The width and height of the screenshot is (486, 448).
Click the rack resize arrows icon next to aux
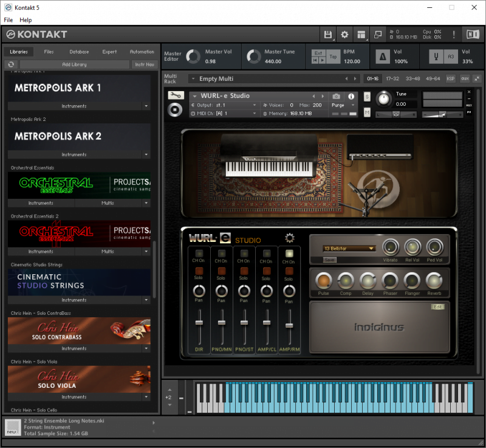pyautogui.click(x=477, y=79)
